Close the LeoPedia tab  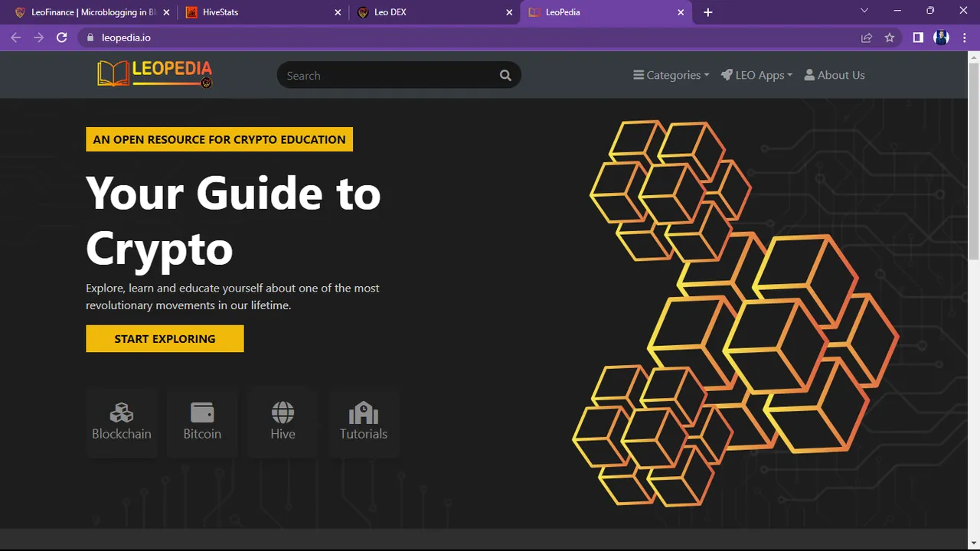(x=681, y=12)
